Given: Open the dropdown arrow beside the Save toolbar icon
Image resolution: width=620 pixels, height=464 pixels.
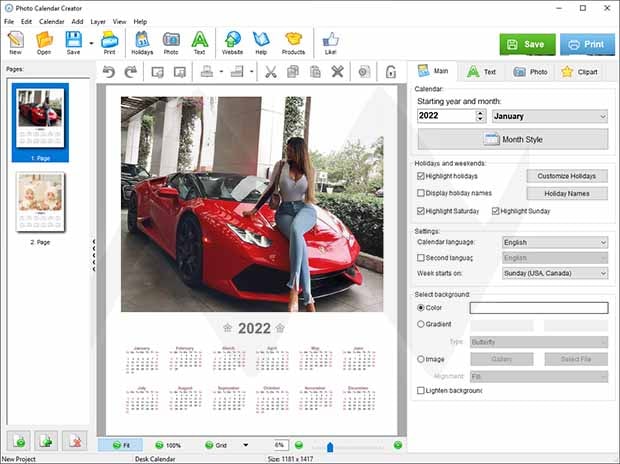Looking at the screenshot, I should pyautogui.click(x=91, y=43).
